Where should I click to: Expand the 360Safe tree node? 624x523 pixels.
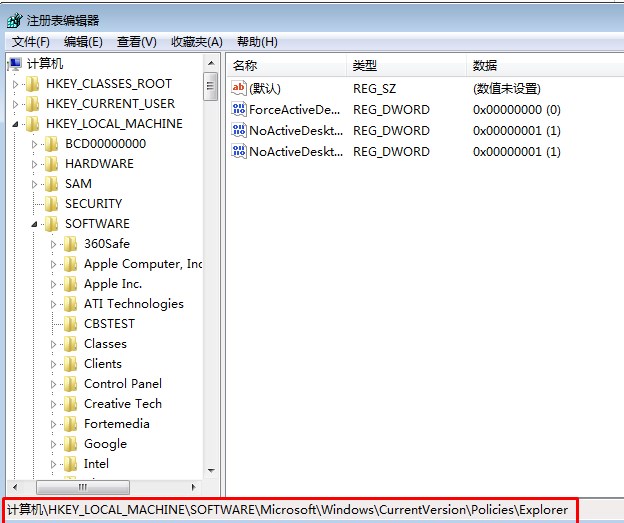tap(53, 244)
